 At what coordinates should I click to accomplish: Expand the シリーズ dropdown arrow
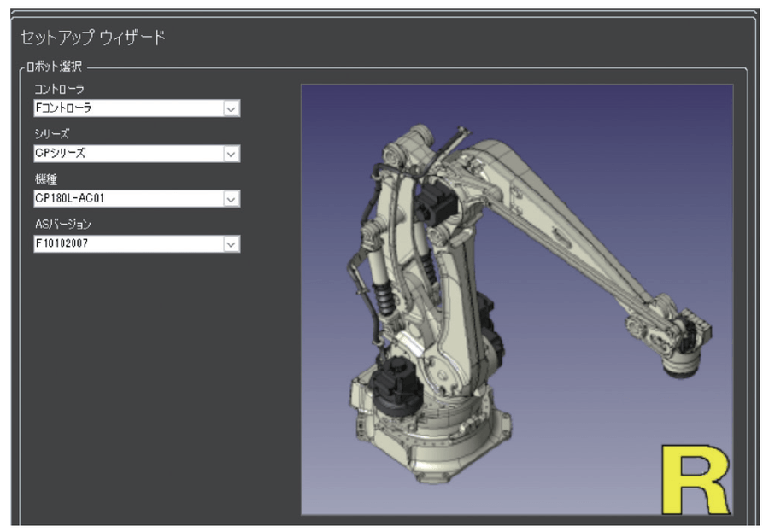click(x=230, y=154)
